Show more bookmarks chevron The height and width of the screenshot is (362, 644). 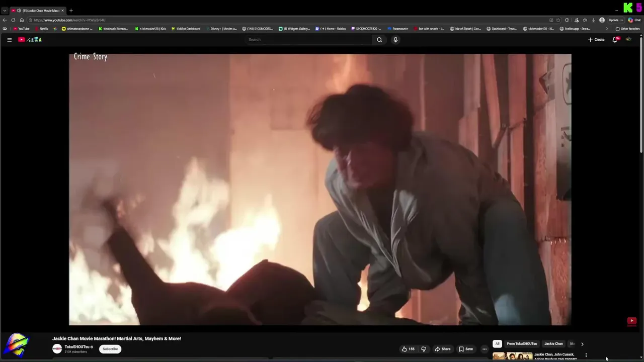[606, 29]
